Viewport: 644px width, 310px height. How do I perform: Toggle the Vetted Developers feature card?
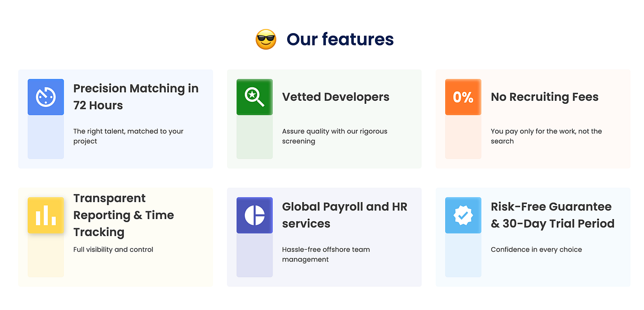[x=324, y=118]
